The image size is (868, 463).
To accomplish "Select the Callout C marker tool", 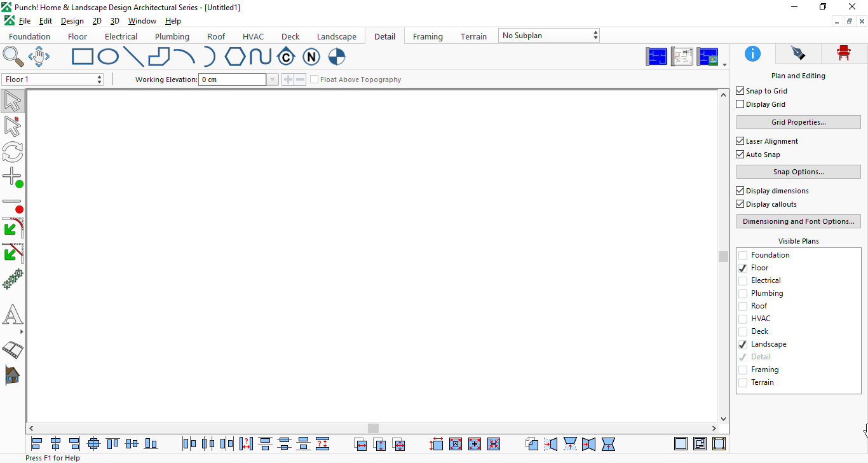I will point(286,57).
